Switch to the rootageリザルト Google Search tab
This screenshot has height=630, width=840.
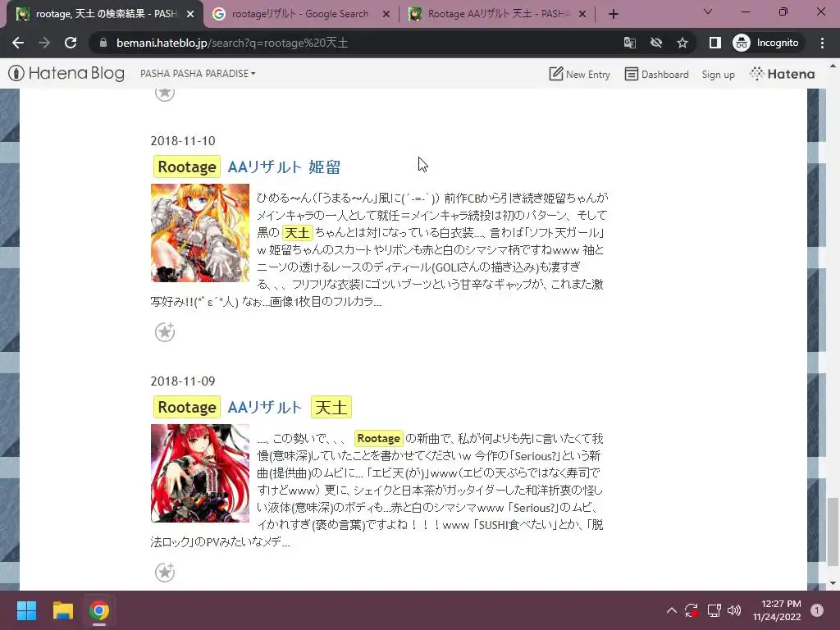(x=300, y=14)
